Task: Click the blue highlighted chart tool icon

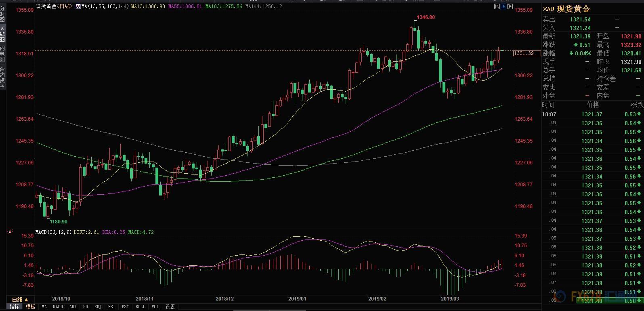Action: point(504,6)
